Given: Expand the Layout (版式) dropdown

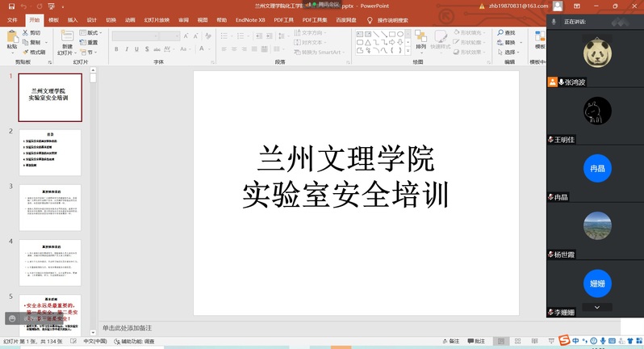Looking at the screenshot, I should click(x=91, y=33).
